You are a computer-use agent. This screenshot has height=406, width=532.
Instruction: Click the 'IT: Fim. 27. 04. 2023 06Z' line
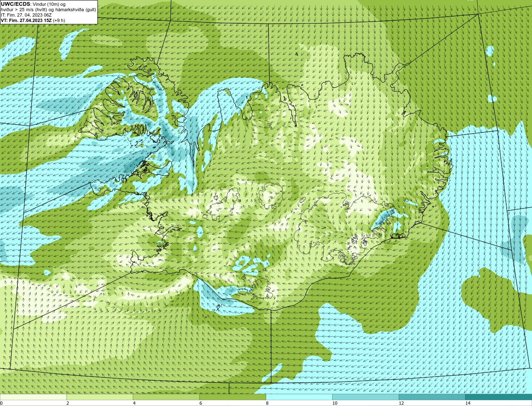[x=26, y=15]
